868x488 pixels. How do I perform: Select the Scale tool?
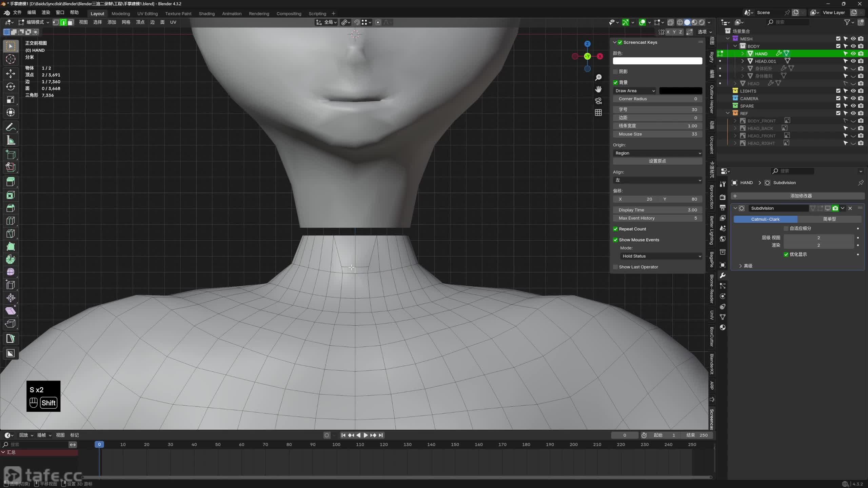point(11,99)
